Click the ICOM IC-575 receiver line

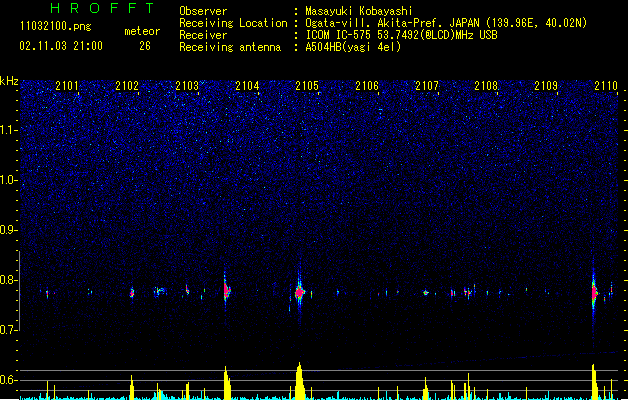(x=402, y=35)
